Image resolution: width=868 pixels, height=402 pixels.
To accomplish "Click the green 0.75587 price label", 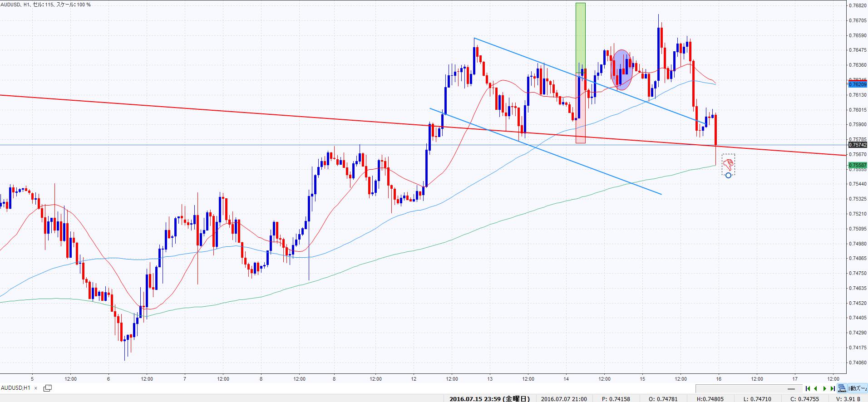I will [858, 166].
